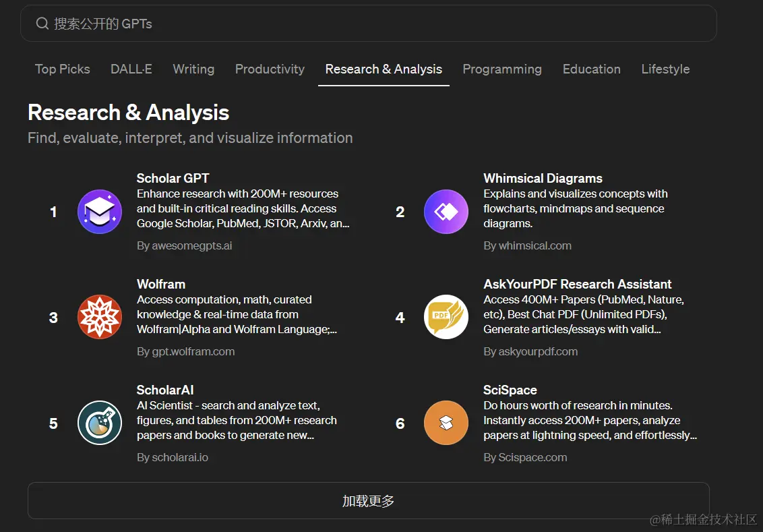Open the ScholarAI title
763x532 pixels.
[x=165, y=390]
